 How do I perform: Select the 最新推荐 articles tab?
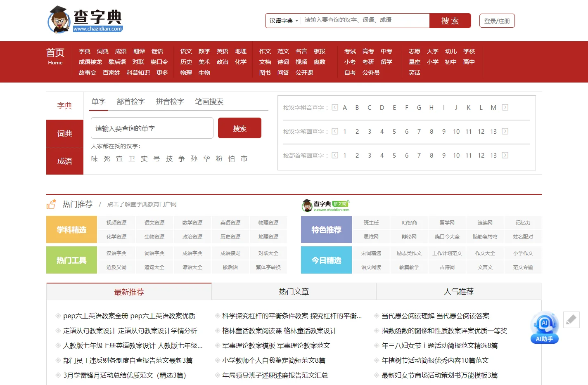(129, 292)
